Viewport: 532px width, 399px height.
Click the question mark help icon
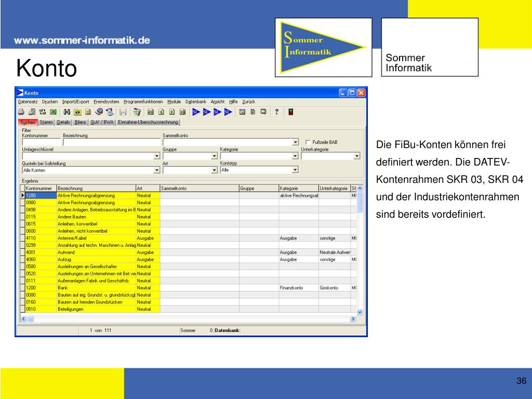point(277,112)
